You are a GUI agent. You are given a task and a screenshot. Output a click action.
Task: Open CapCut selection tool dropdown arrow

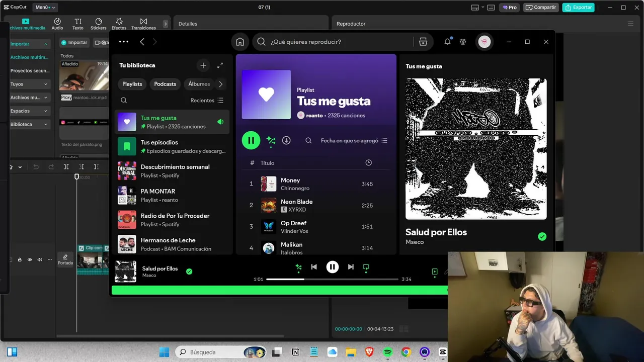pyautogui.click(x=20, y=167)
